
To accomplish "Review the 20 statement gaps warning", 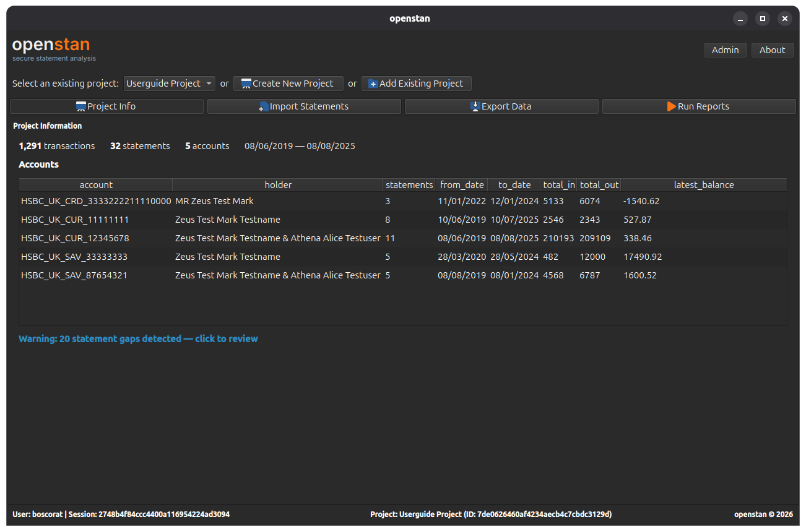I will pos(138,339).
